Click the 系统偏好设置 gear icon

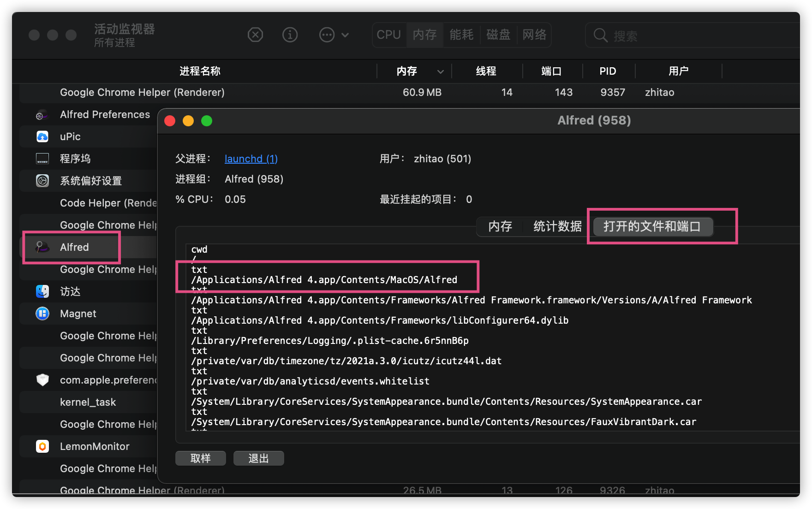click(42, 181)
